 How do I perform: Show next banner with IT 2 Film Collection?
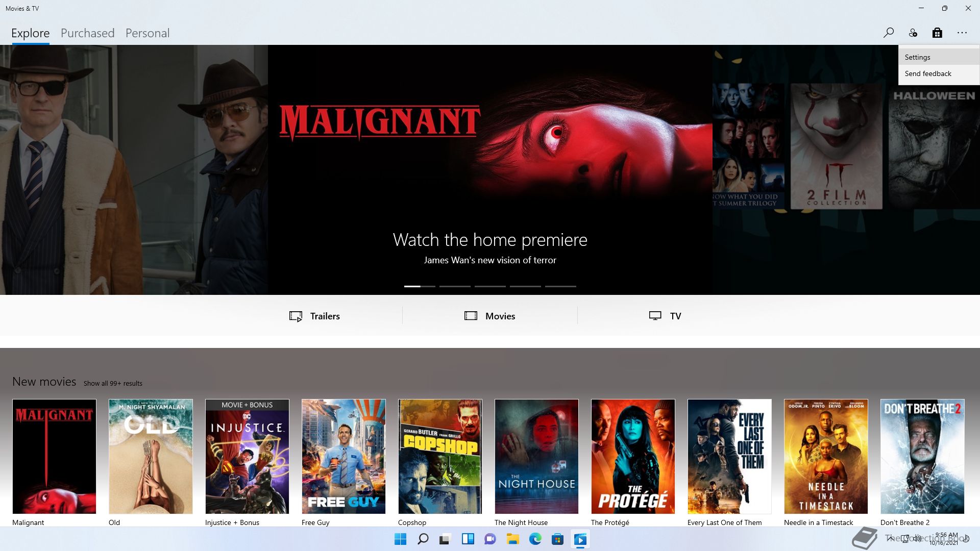[x=846, y=170]
